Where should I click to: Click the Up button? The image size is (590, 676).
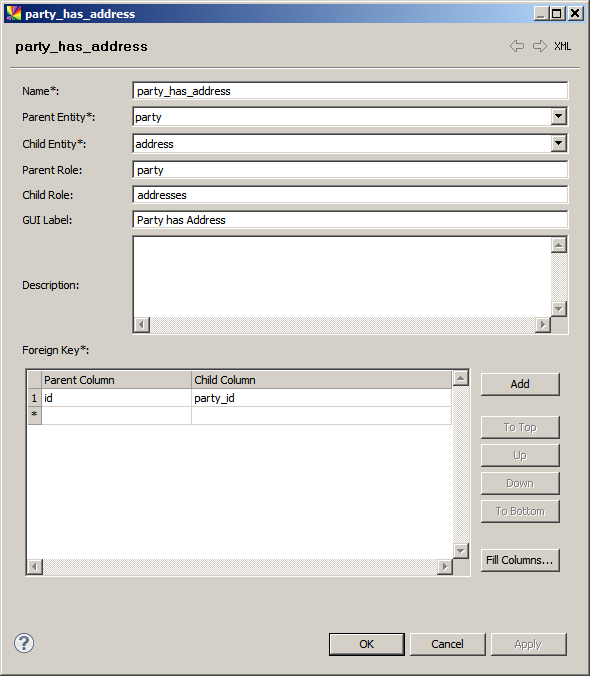click(x=520, y=455)
